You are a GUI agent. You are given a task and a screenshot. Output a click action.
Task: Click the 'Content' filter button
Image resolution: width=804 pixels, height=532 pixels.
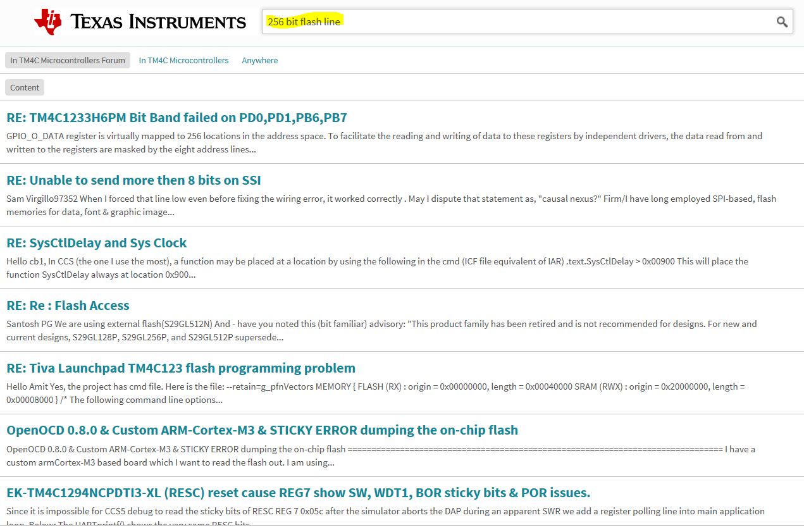click(x=25, y=87)
